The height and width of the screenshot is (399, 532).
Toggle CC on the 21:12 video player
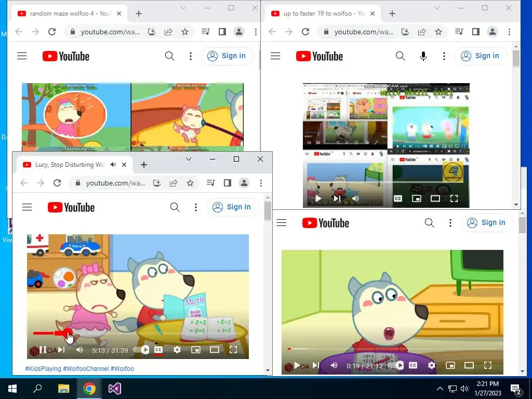tap(413, 365)
